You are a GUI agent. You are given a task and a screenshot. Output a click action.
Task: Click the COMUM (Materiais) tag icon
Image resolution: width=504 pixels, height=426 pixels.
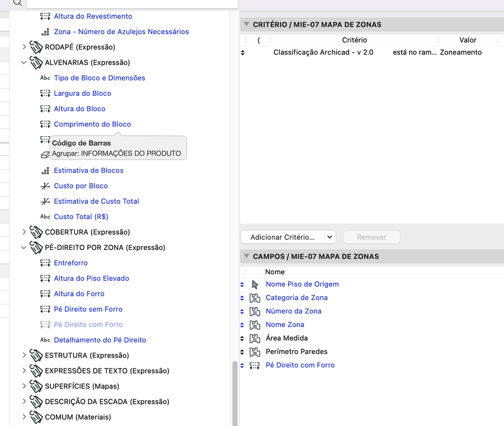tap(36, 417)
